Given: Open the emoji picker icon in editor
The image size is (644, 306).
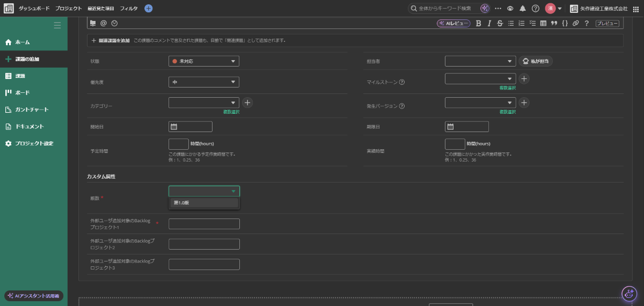Looking at the screenshot, I should coord(114,23).
